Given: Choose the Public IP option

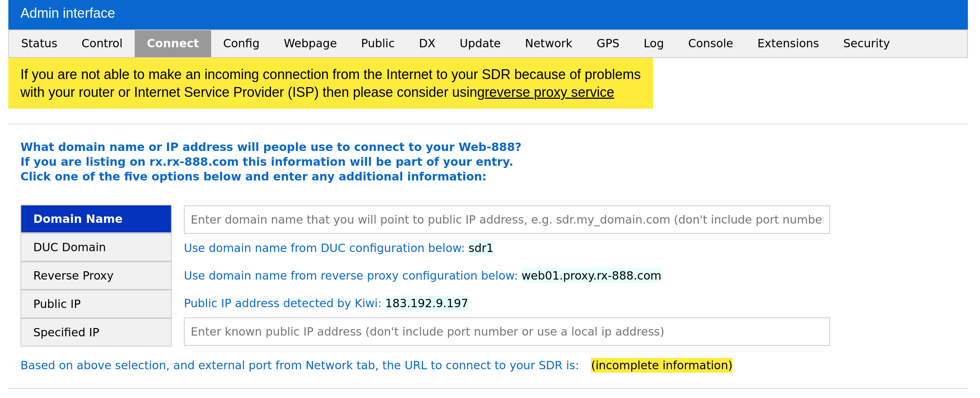Looking at the screenshot, I should (96, 304).
